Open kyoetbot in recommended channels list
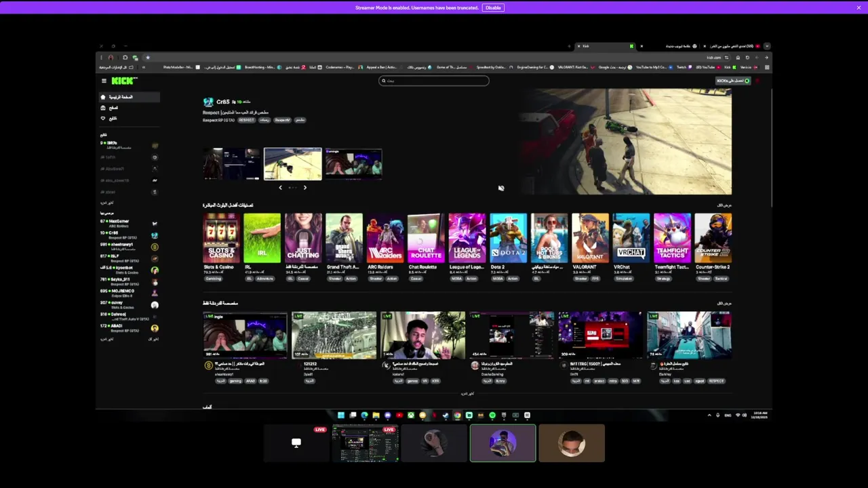The image size is (868, 488). pos(129,270)
